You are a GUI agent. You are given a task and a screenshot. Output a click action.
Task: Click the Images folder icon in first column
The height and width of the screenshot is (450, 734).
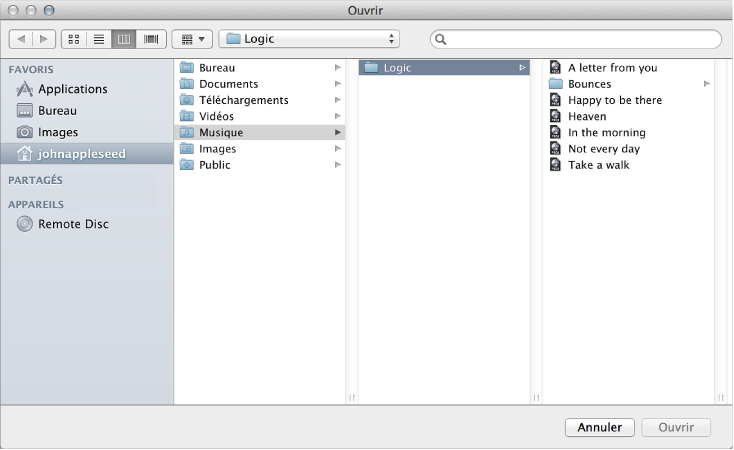click(187, 149)
